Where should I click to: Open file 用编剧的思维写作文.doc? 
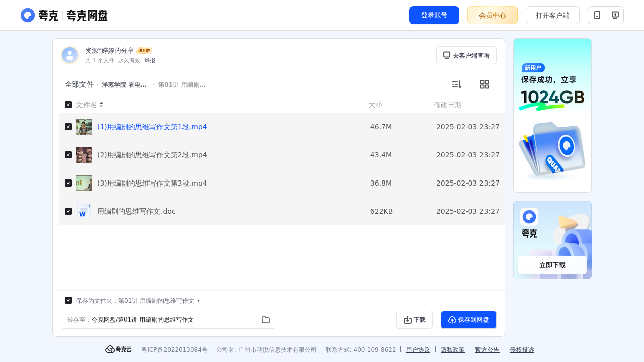(136, 211)
